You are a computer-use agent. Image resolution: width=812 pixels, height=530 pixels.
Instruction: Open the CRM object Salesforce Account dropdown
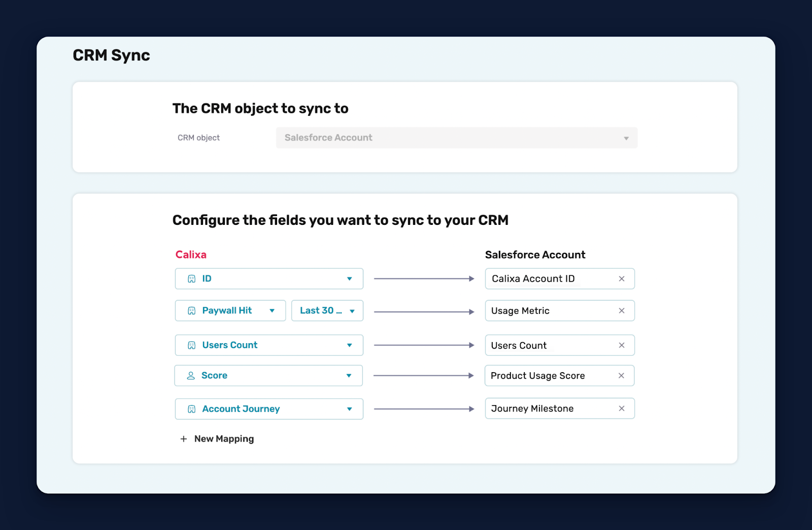tap(457, 138)
